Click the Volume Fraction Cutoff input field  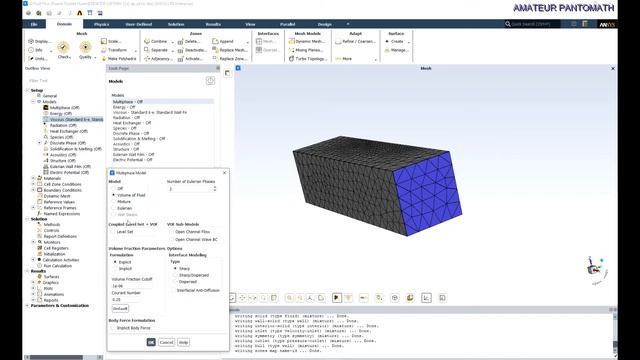point(132,286)
